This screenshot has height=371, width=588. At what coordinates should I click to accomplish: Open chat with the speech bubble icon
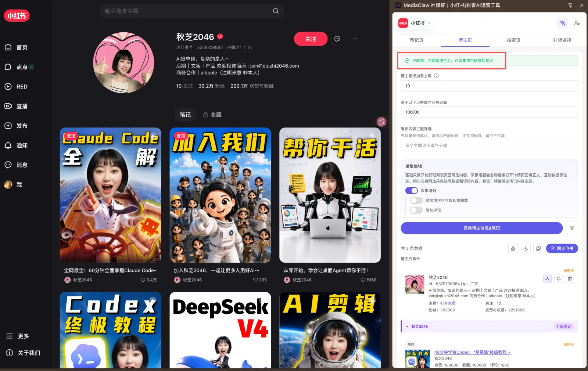[337, 39]
